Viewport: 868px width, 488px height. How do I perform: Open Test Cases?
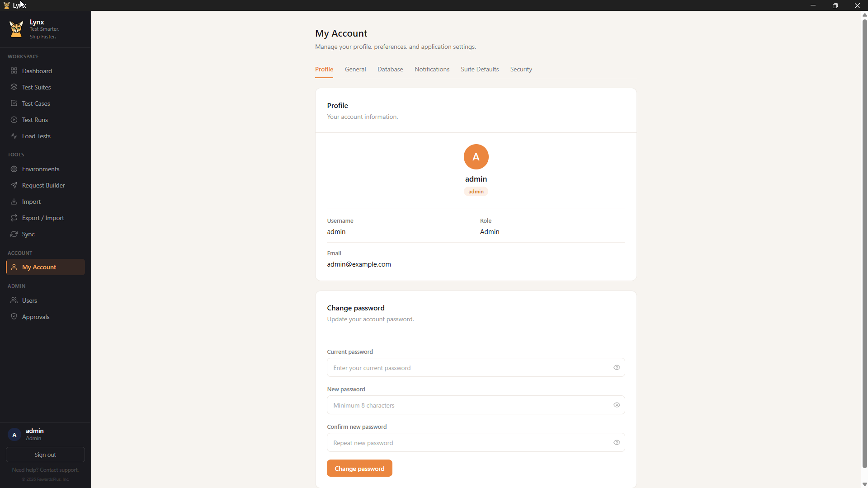[x=36, y=103]
